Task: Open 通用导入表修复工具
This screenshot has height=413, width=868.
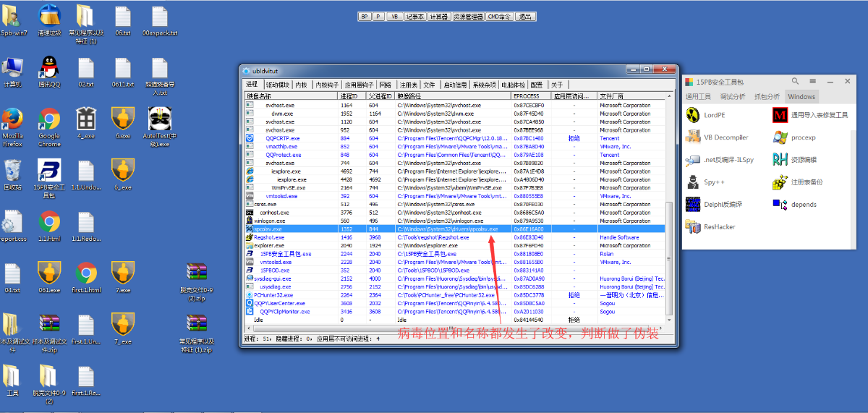Action: [x=811, y=114]
